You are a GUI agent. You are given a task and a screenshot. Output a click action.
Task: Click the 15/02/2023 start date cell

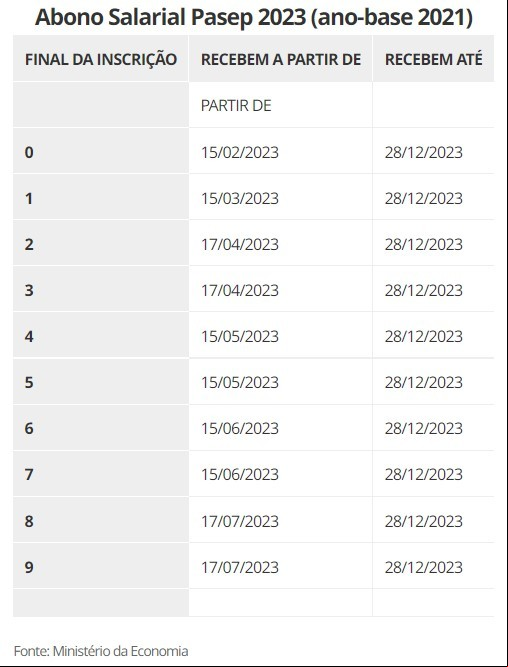[x=281, y=152]
